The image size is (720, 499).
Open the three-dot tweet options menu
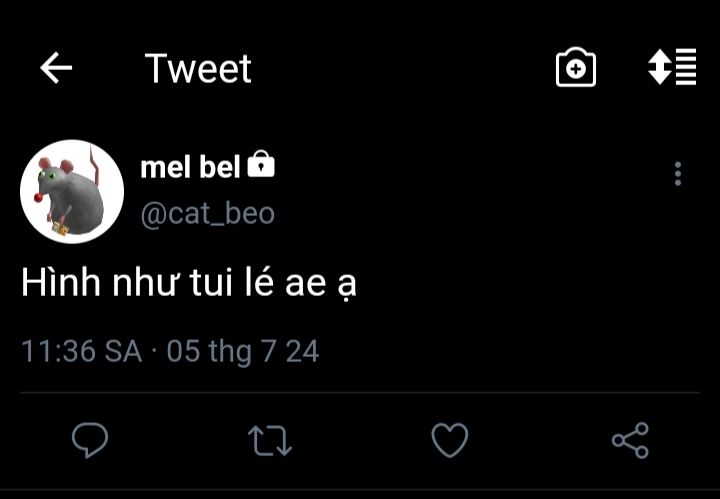(677, 174)
